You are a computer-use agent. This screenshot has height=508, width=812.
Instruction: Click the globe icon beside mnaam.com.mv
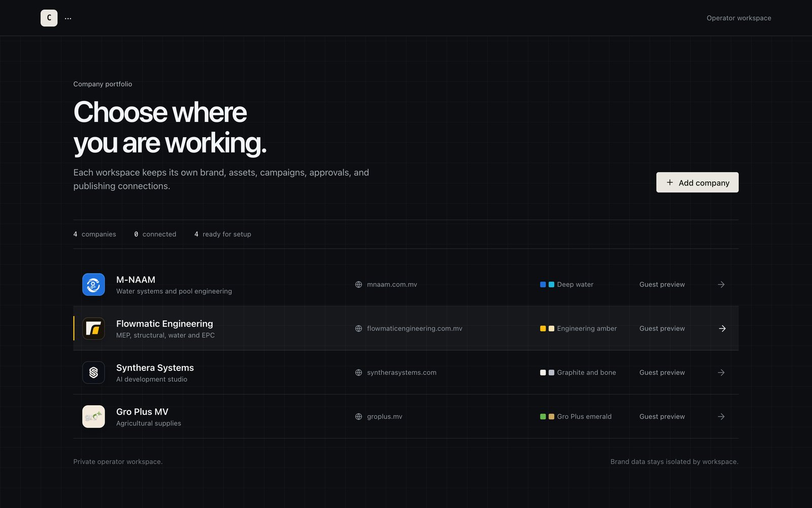pos(358,284)
